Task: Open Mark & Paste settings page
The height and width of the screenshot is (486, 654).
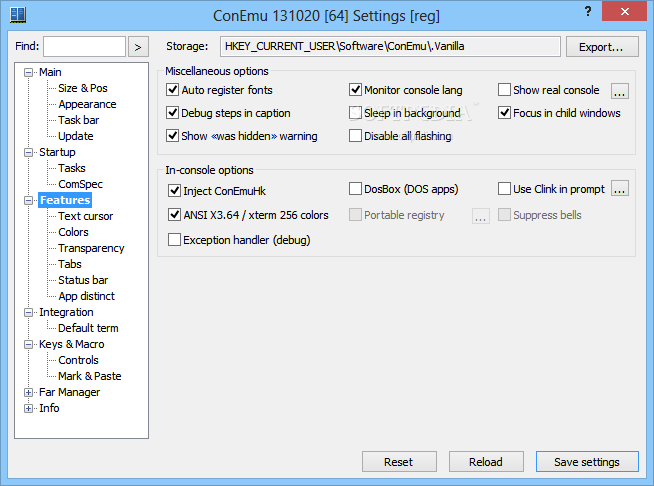Action: [90, 376]
